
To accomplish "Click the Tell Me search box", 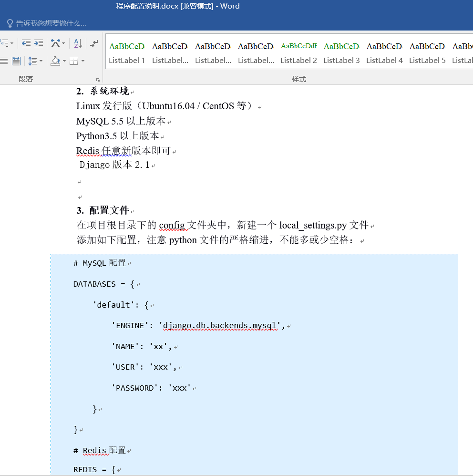I will tap(51, 23).
